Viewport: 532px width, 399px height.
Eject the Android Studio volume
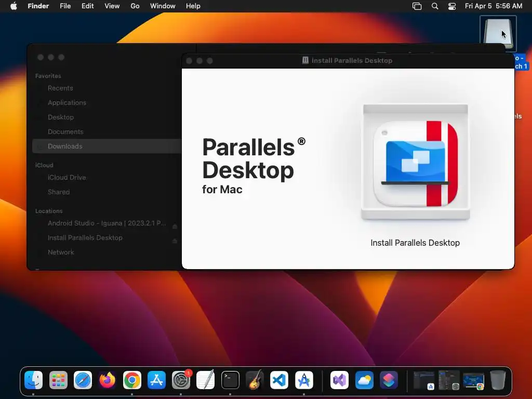point(175,227)
